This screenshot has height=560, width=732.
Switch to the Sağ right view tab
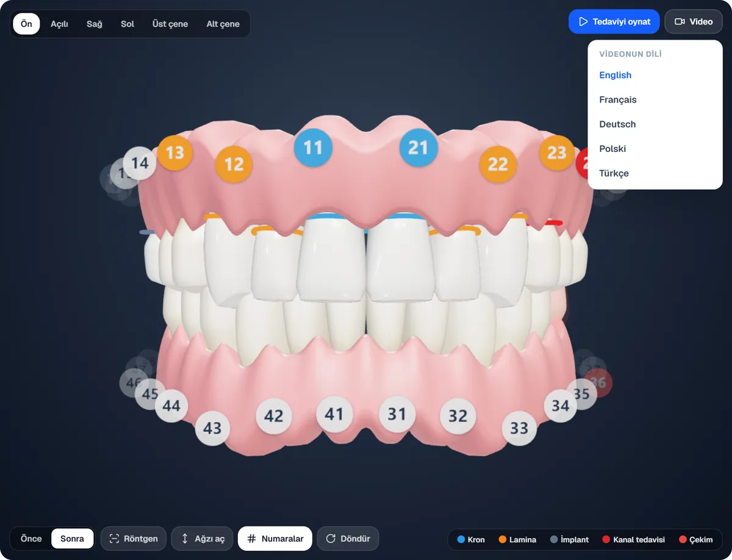tap(95, 24)
